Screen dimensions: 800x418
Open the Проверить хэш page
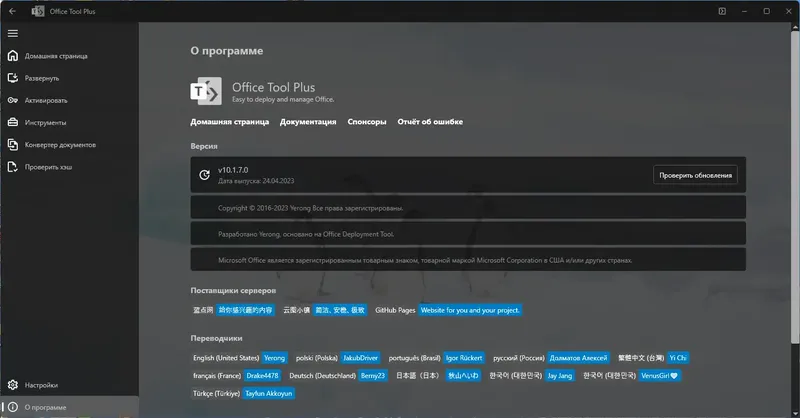tap(69, 167)
